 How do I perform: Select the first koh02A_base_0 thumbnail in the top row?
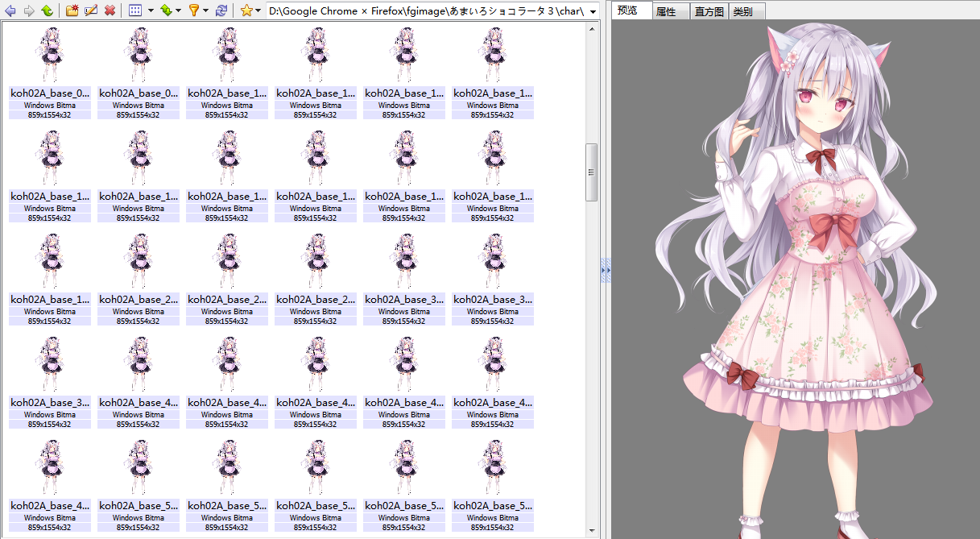tap(50, 73)
